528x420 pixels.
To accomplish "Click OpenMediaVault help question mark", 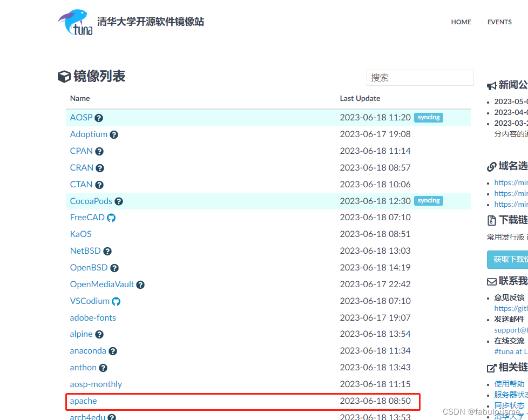I will click(140, 285).
